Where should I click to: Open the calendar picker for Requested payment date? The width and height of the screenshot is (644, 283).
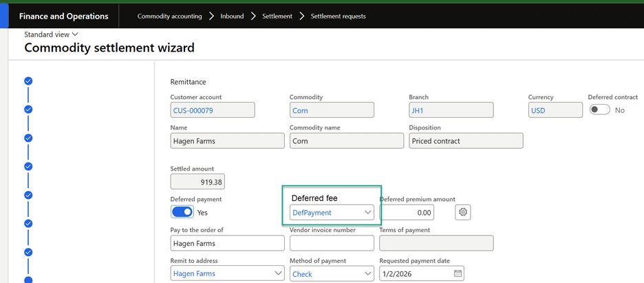[x=458, y=273]
